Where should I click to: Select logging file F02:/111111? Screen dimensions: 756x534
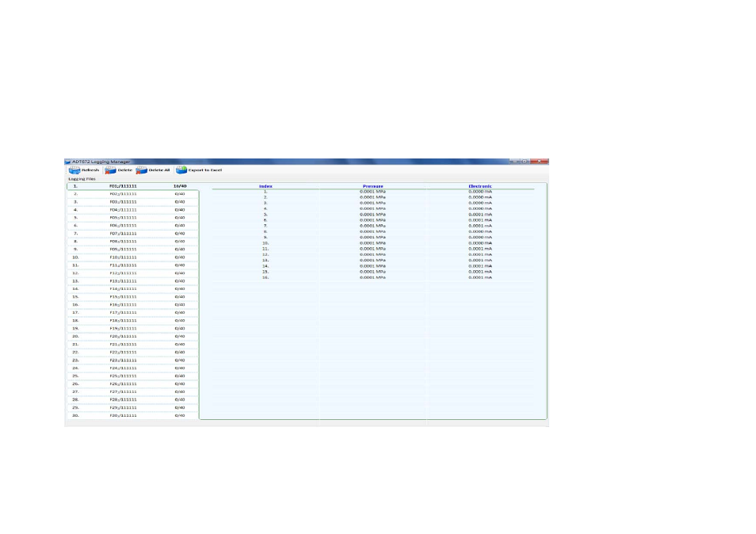coord(132,194)
